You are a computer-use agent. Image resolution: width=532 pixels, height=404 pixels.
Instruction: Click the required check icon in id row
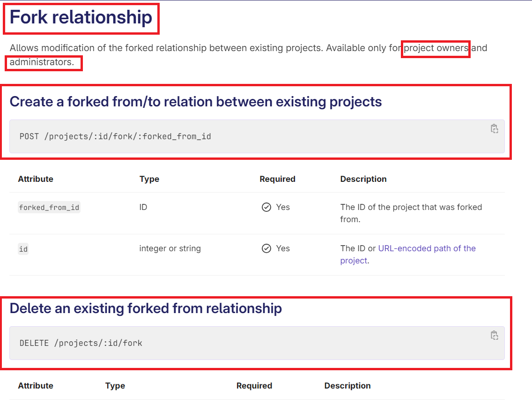point(266,248)
